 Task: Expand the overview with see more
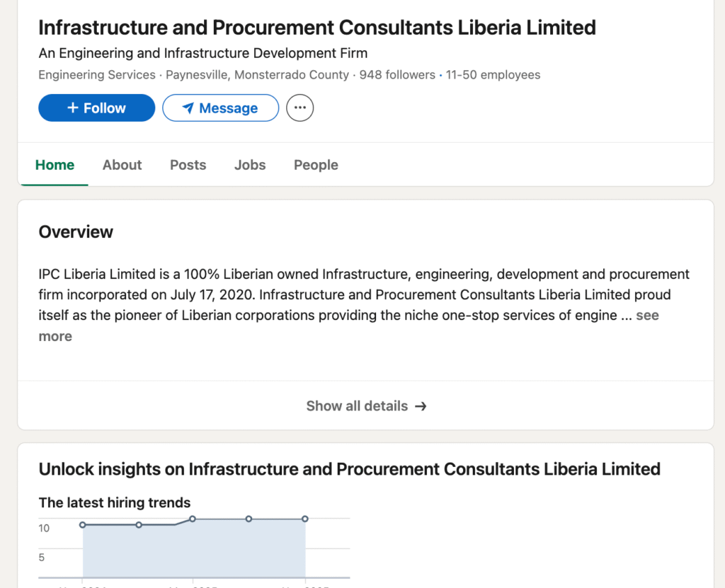tap(647, 315)
